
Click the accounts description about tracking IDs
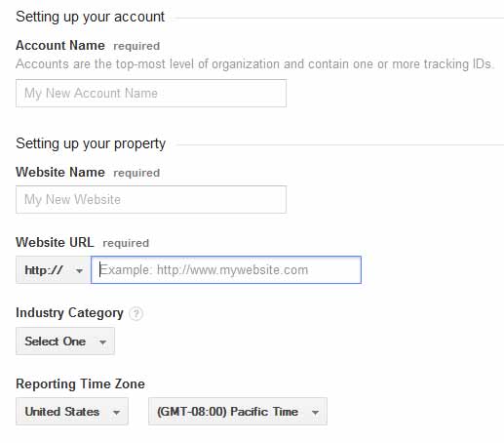[255, 64]
